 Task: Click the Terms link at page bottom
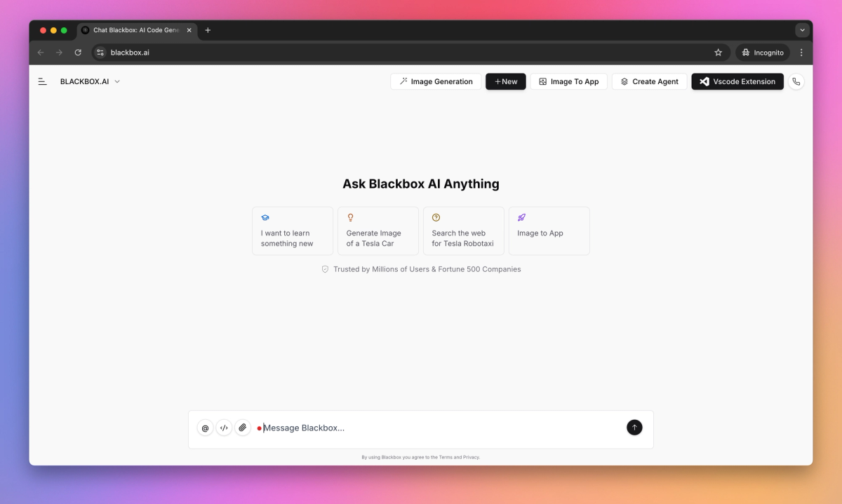point(444,457)
